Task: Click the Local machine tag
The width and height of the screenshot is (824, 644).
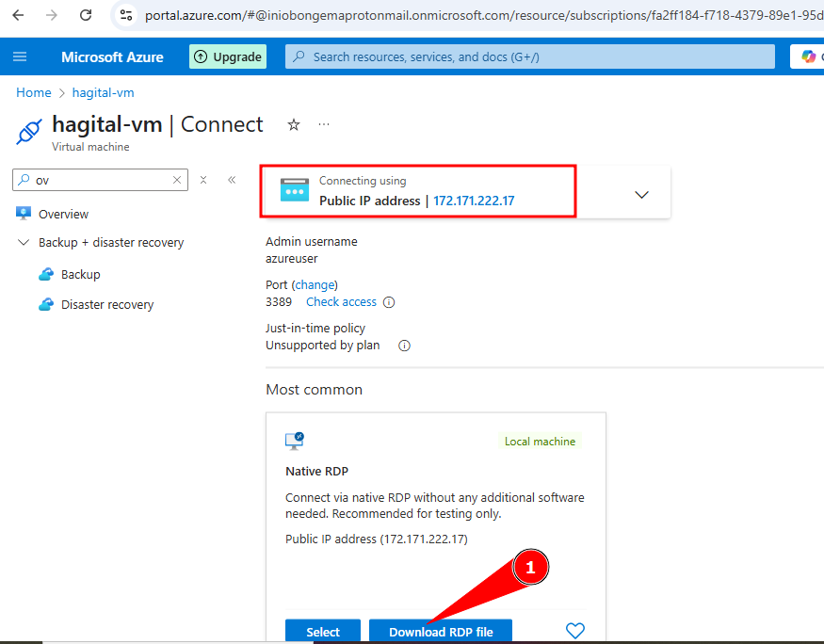Action: (x=540, y=442)
